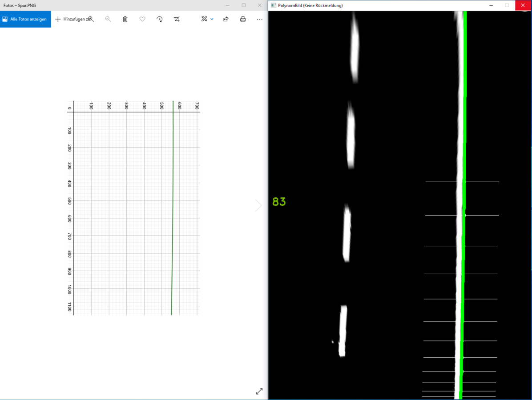532x400 pixels.
Task: Click the green curve graph image
Action: [133, 208]
